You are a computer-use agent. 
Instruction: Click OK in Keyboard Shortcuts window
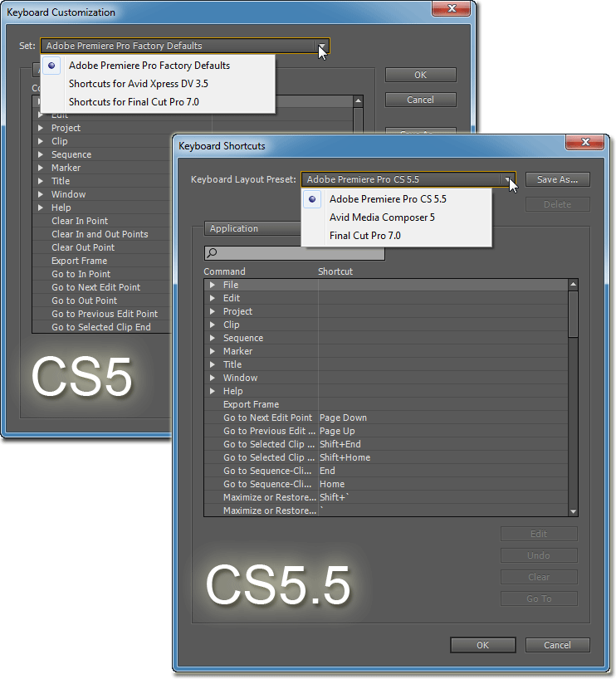tap(483, 645)
